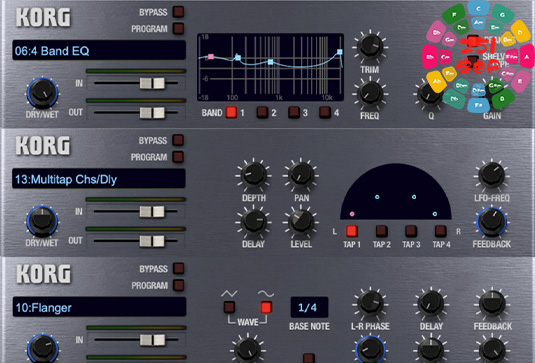Click the Flanger DELAY knob

(x=431, y=303)
